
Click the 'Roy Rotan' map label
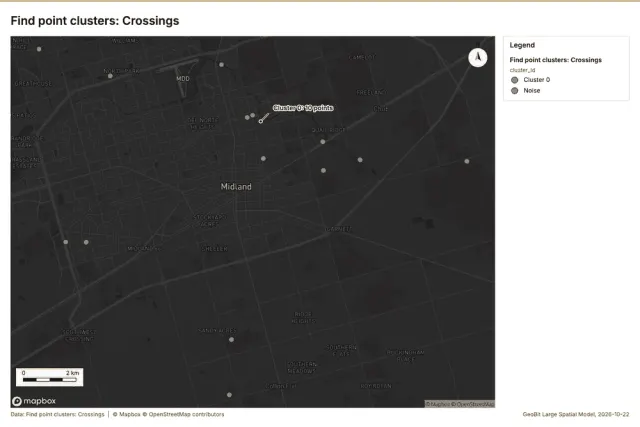pos(376,386)
